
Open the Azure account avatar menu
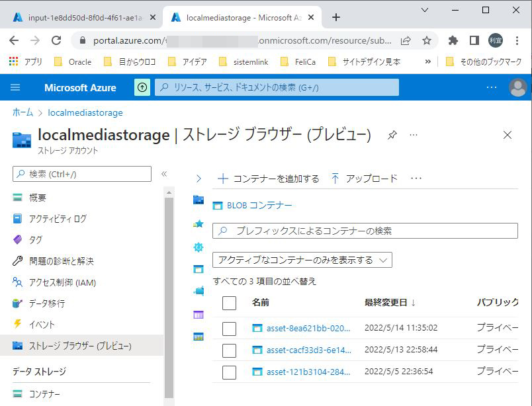coord(517,87)
